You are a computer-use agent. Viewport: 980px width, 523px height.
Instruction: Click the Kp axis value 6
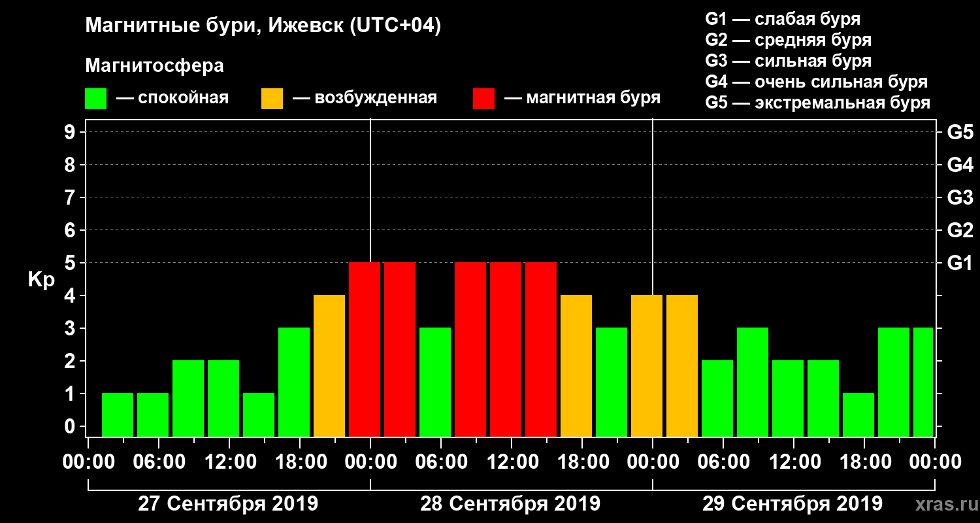click(x=71, y=230)
